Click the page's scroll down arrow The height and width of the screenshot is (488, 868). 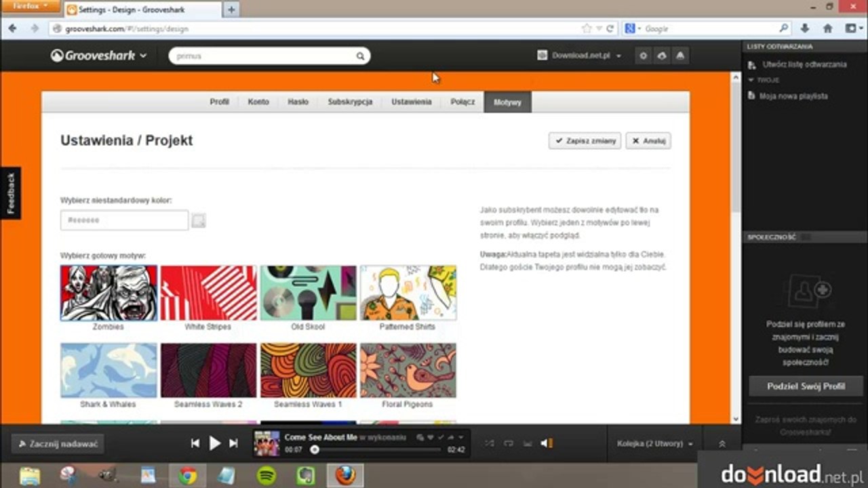click(x=736, y=420)
